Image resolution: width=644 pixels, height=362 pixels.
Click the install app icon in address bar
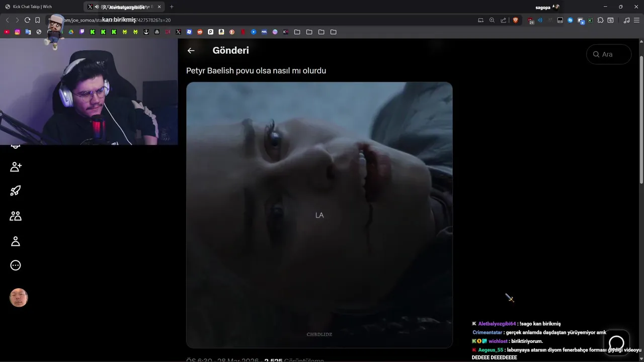click(x=480, y=20)
